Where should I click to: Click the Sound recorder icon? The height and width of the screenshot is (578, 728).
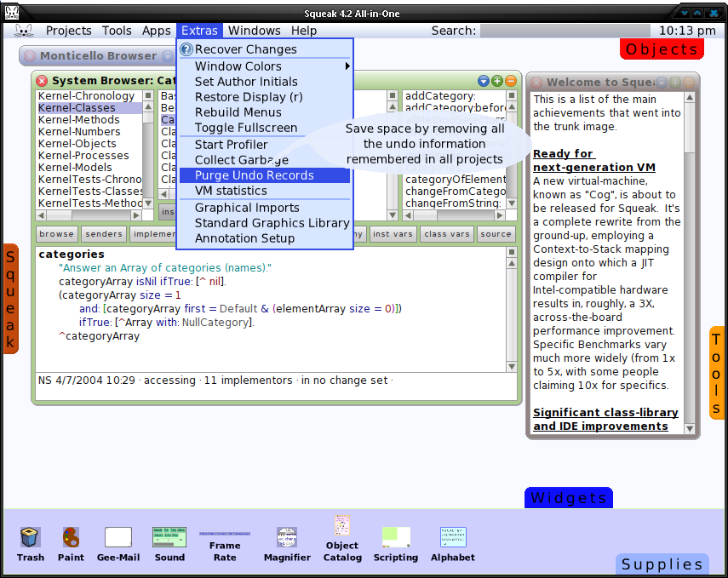pos(169,537)
